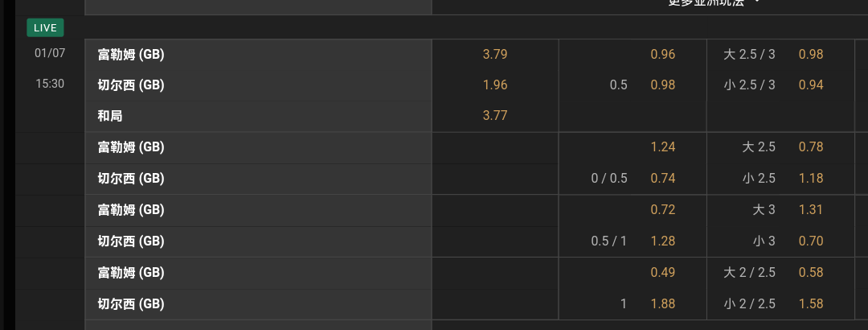Select 富勒姆 handicap odds 1.24
The width and height of the screenshot is (868, 330).
pyautogui.click(x=662, y=147)
